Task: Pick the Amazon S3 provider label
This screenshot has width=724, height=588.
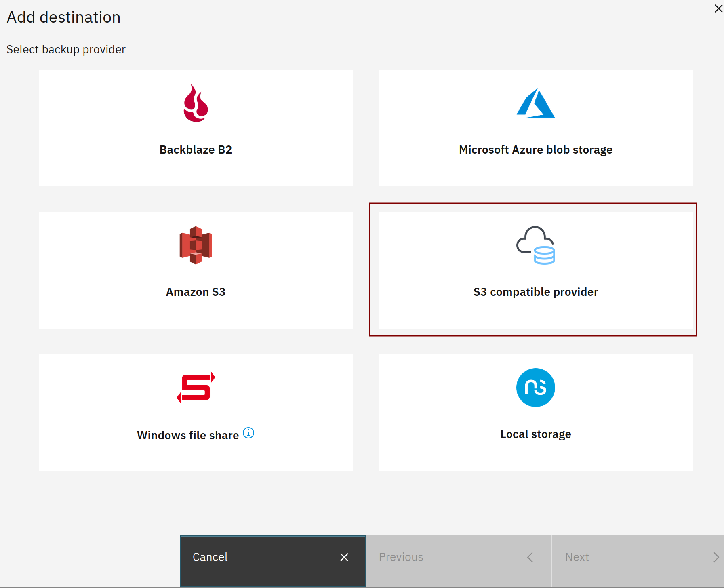Action: [x=196, y=292]
